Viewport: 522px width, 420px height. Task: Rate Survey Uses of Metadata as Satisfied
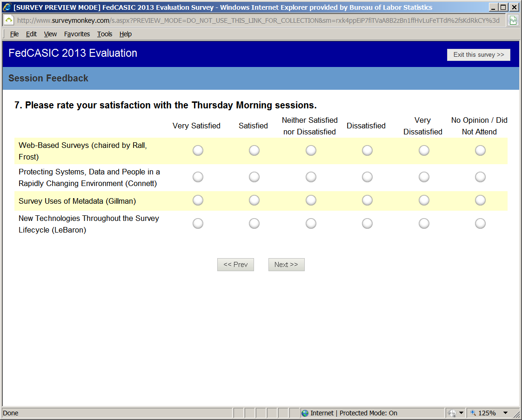click(x=254, y=200)
